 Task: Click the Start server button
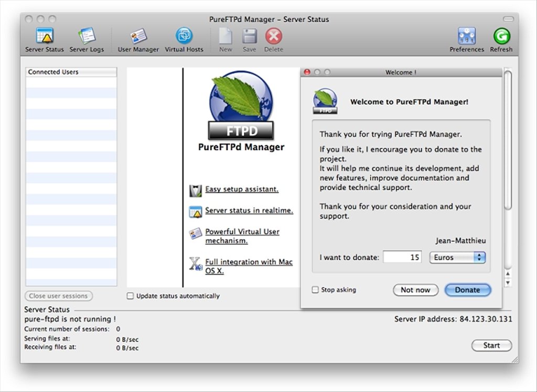pyautogui.click(x=491, y=345)
